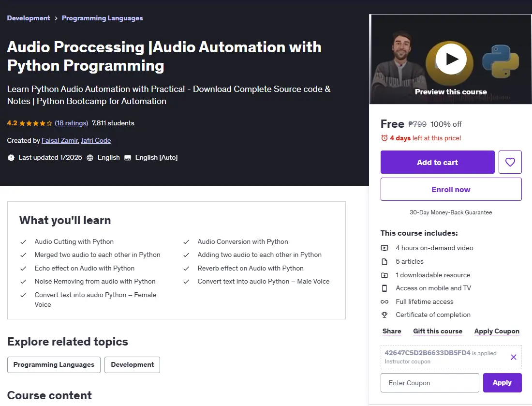Click the checkmark beside Convert text Female Voice
The width and height of the screenshot is (532, 406).
click(x=23, y=295)
